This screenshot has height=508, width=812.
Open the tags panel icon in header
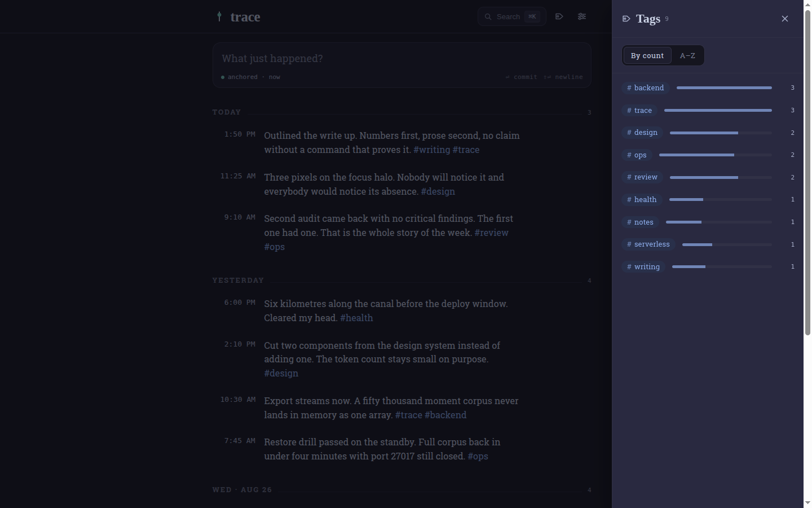pos(559,16)
